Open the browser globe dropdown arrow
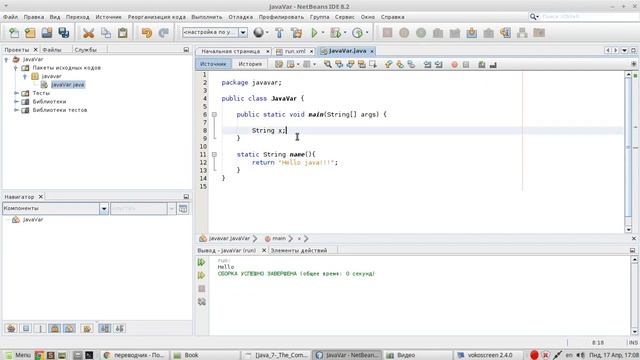Viewport: 640px width, 360px height. pos(267,33)
